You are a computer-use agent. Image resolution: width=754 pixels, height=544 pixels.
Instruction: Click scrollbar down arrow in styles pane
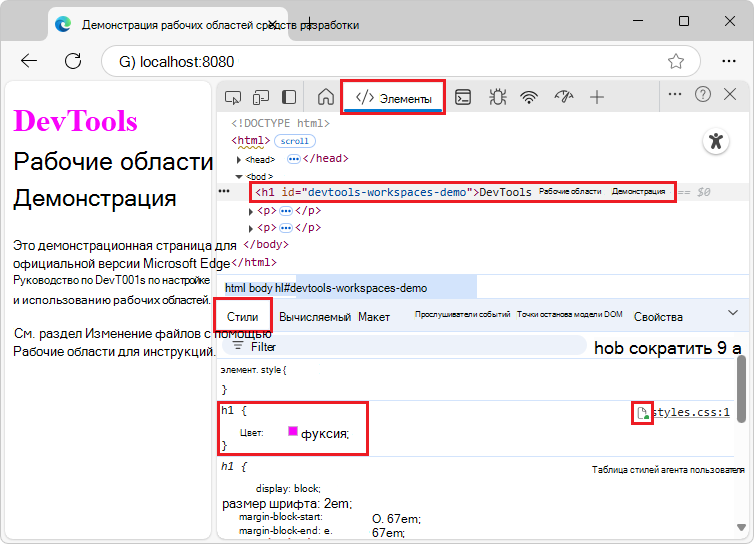tap(741, 528)
